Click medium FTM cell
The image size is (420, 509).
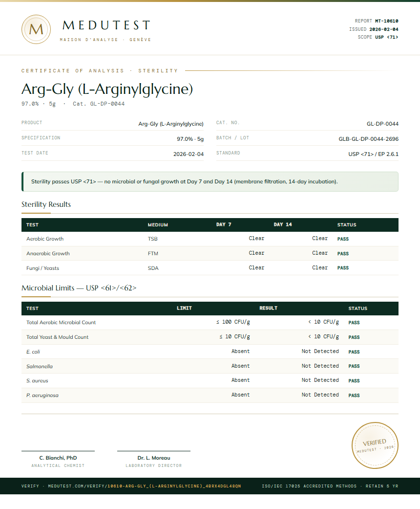pos(153,254)
